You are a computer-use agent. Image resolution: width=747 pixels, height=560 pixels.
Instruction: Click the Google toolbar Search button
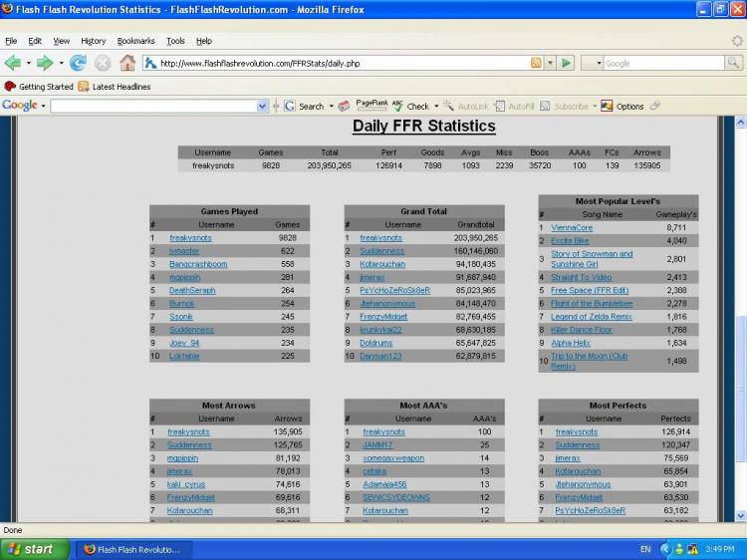click(304, 107)
